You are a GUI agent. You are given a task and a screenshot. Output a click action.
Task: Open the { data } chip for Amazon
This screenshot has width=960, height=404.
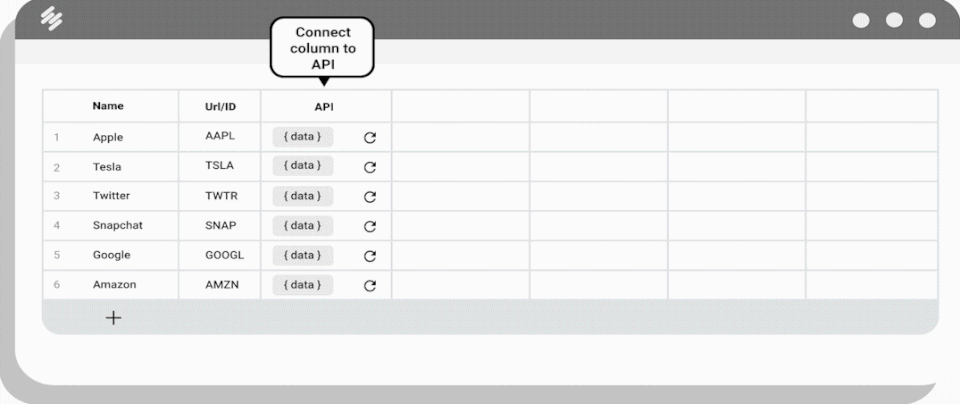click(x=302, y=285)
